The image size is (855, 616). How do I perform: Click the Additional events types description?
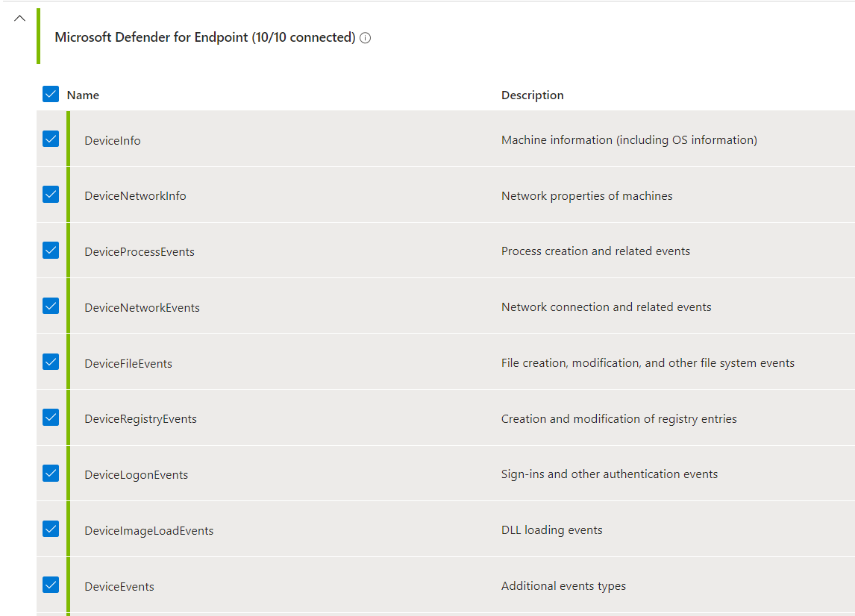coord(563,586)
